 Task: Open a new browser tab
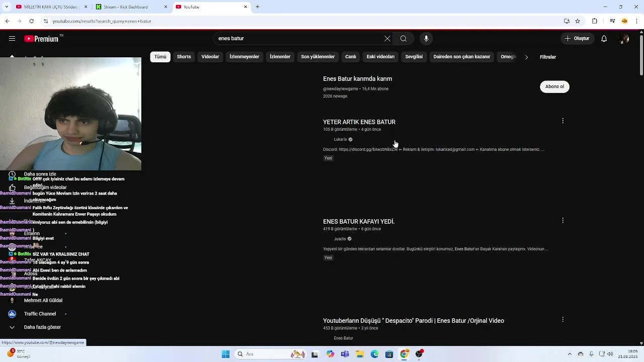(258, 7)
